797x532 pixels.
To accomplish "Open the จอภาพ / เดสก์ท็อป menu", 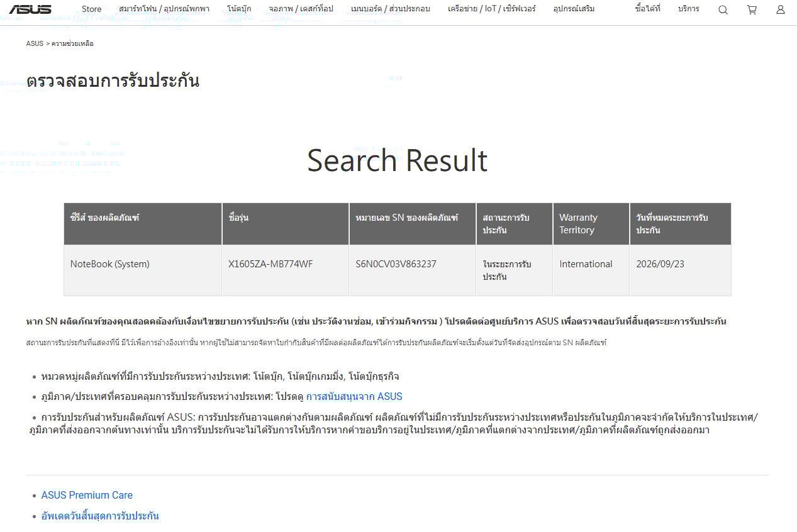I will click(x=301, y=9).
